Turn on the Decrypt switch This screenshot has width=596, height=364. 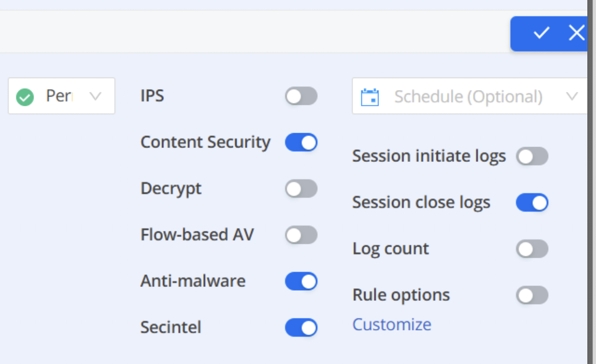point(301,189)
